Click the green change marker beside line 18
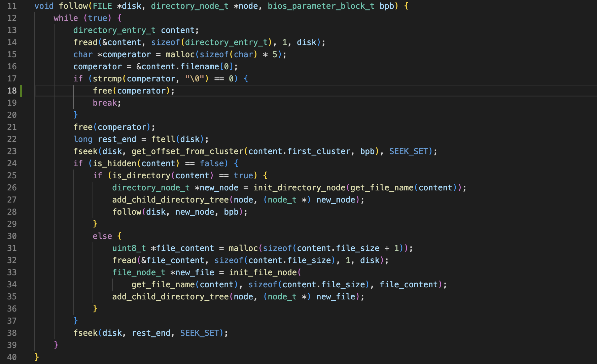597x364 pixels. coord(21,91)
